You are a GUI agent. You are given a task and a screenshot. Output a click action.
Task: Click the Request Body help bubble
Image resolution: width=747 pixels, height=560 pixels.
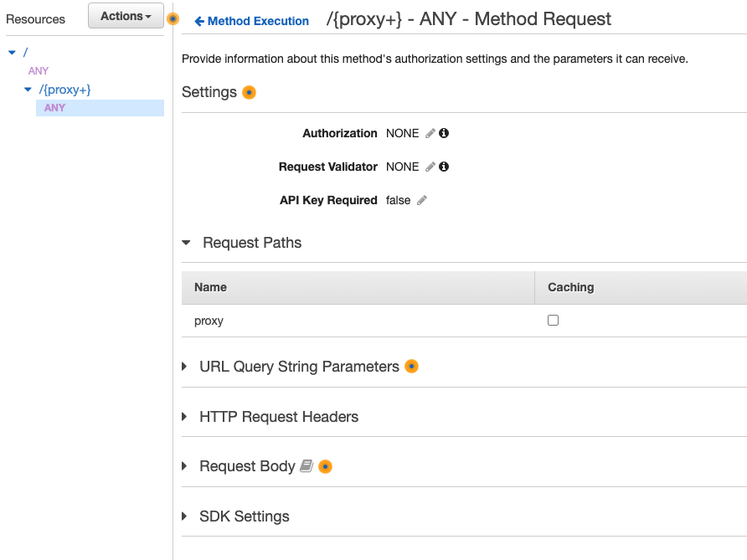(x=325, y=466)
